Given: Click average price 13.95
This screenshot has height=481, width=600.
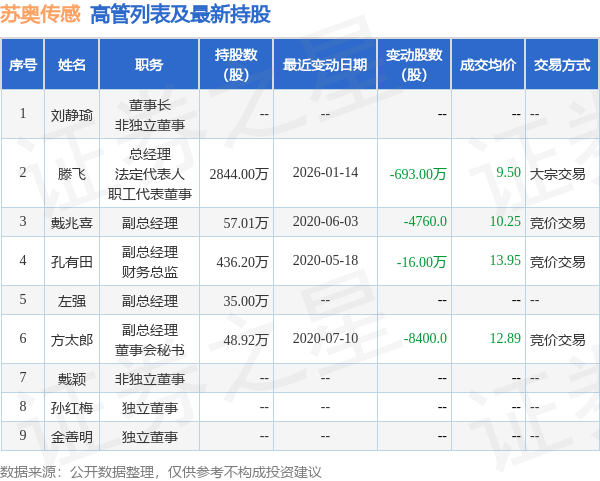Looking at the screenshot, I should tap(505, 261).
